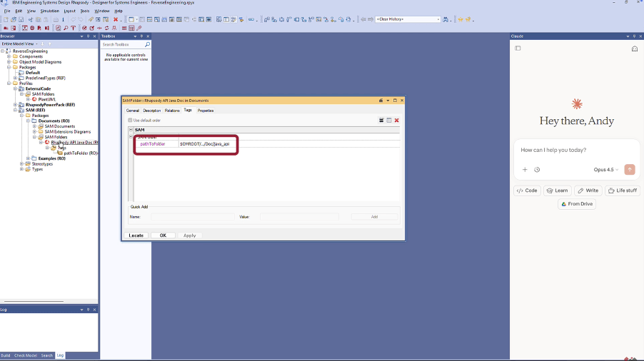
Task: Click the Life stuff suggestion chip
Action: [x=623, y=190]
